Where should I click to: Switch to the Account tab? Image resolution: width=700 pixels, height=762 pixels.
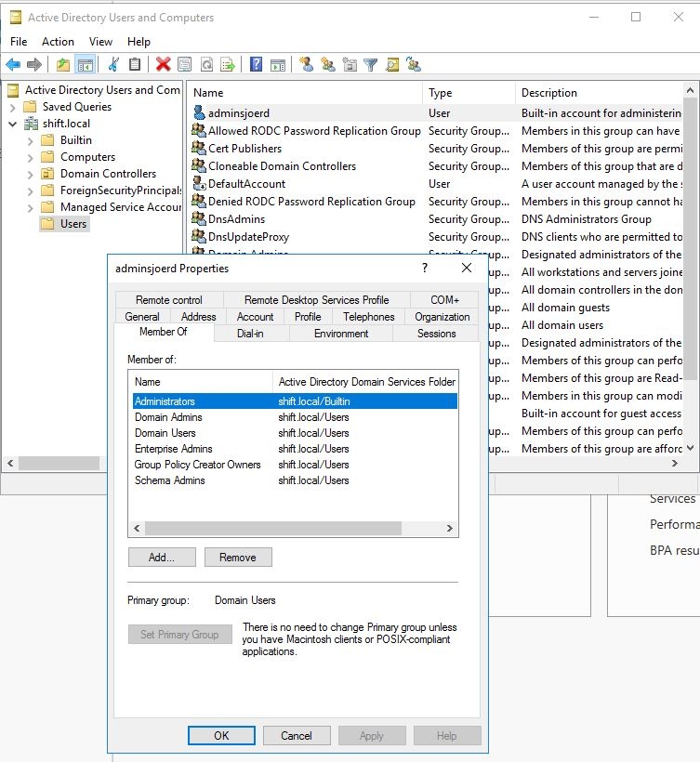[256, 317]
